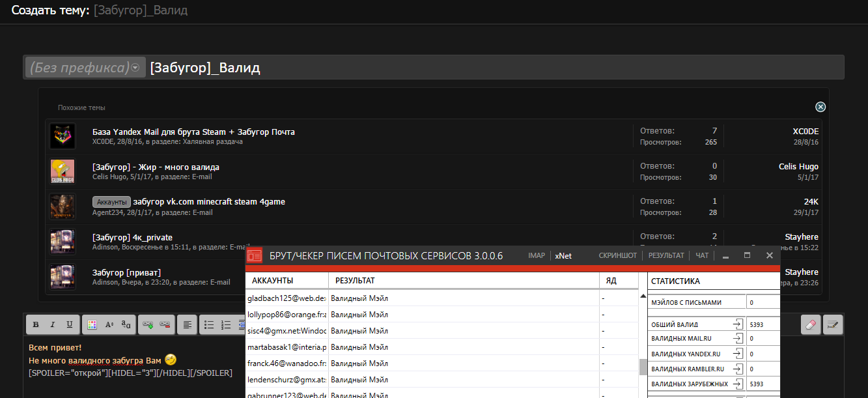Open last poster 24K profile link
868x398 pixels.
point(811,202)
